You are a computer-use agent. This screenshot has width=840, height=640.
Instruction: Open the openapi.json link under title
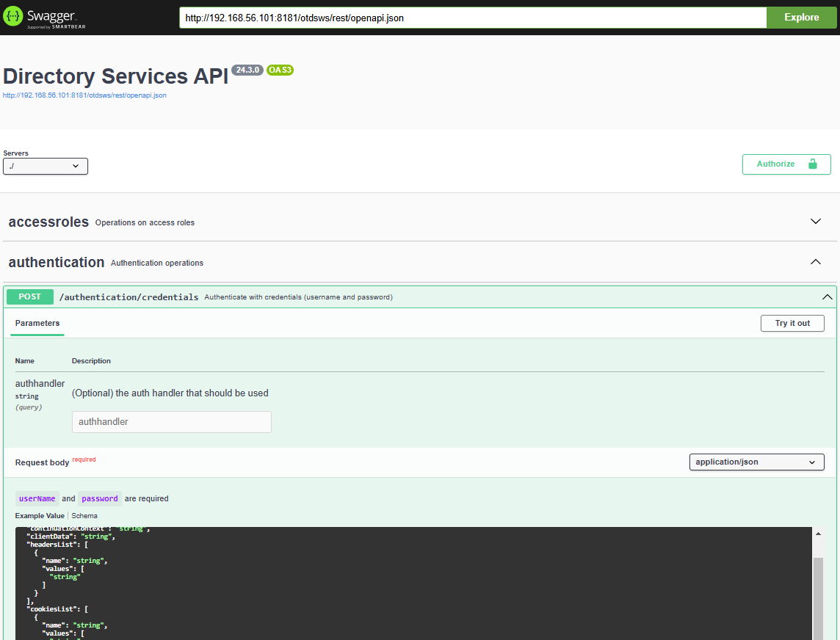click(84, 95)
